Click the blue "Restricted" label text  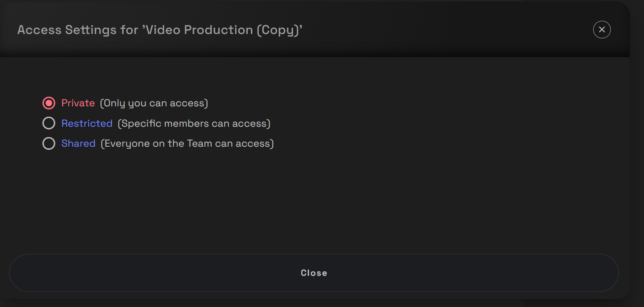click(x=87, y=123)
